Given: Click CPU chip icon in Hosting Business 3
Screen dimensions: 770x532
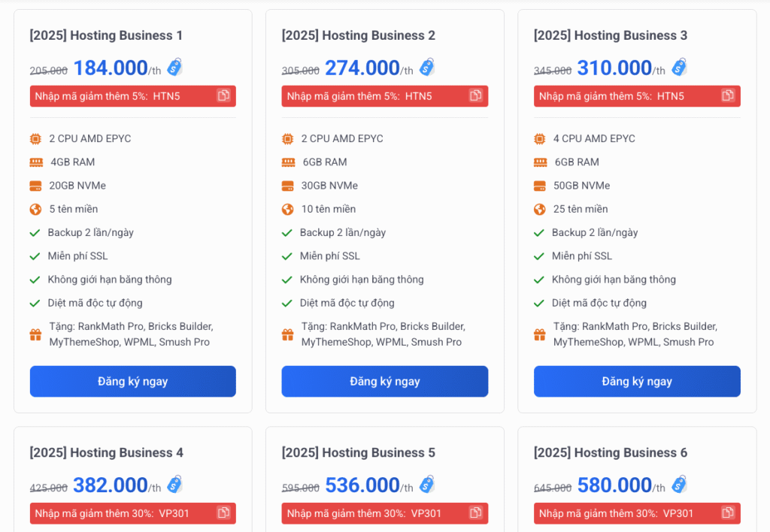Looking at the screenshot, I should click(x=539, y=138).
